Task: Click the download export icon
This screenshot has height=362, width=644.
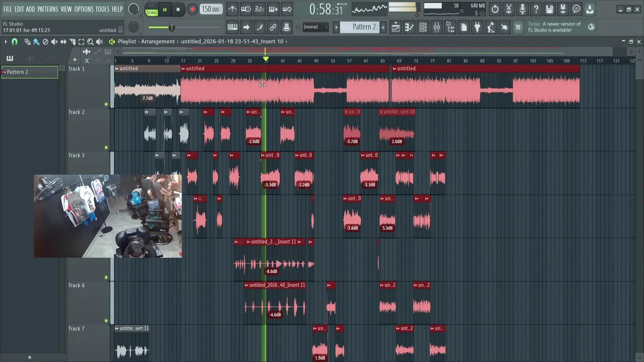Action: click(x=590, y=9)
